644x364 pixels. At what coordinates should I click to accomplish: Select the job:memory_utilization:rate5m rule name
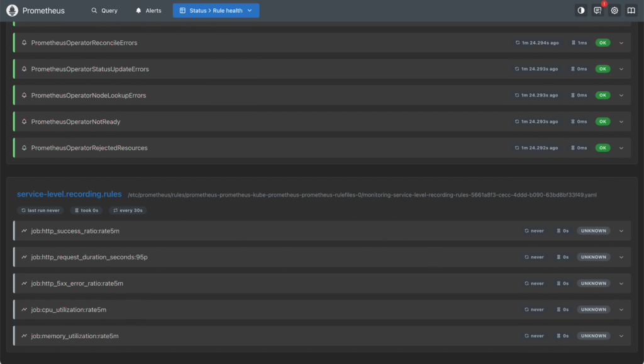pyautogui.click(x=75, y=336)
